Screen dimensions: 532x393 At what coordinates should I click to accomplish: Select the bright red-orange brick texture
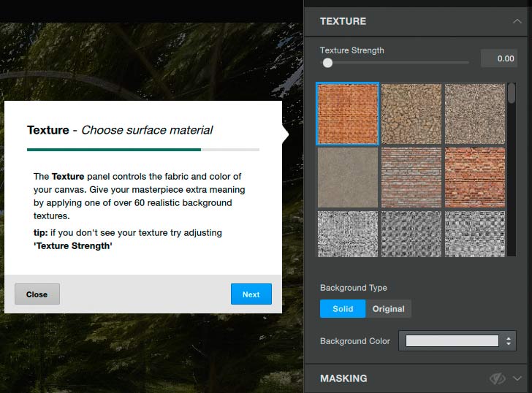475,178
